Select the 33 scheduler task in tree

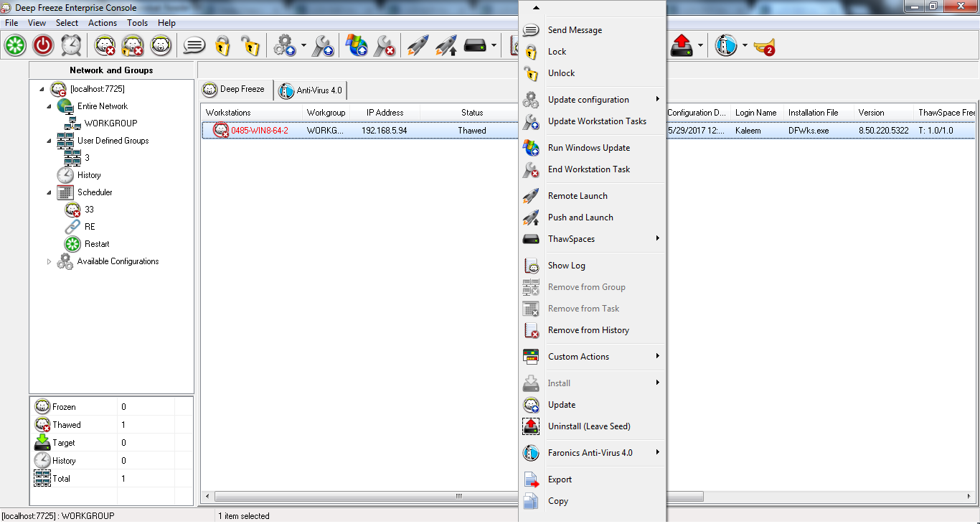click(x=89, y=210)
